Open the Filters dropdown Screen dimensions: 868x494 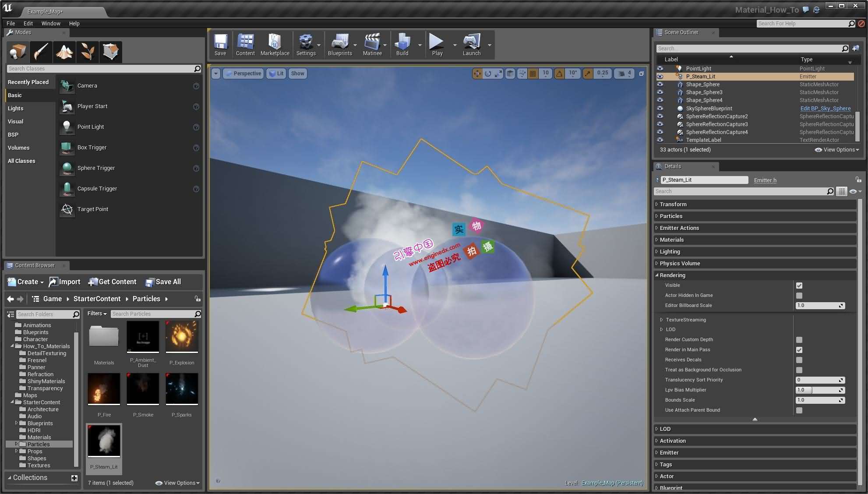97,314
